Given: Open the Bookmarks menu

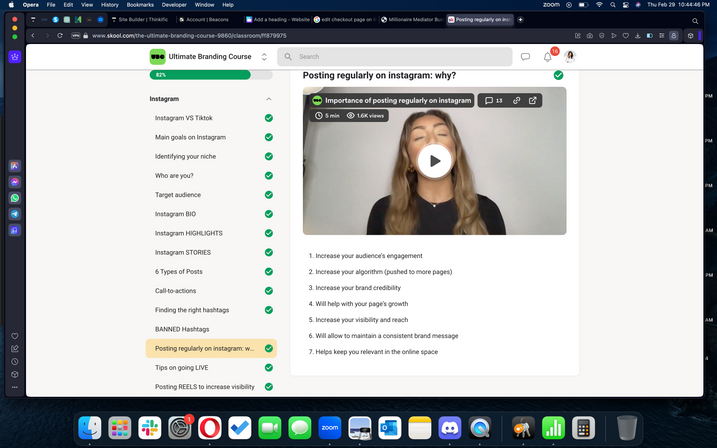Looking at the screenshot, I should point(140,5).
